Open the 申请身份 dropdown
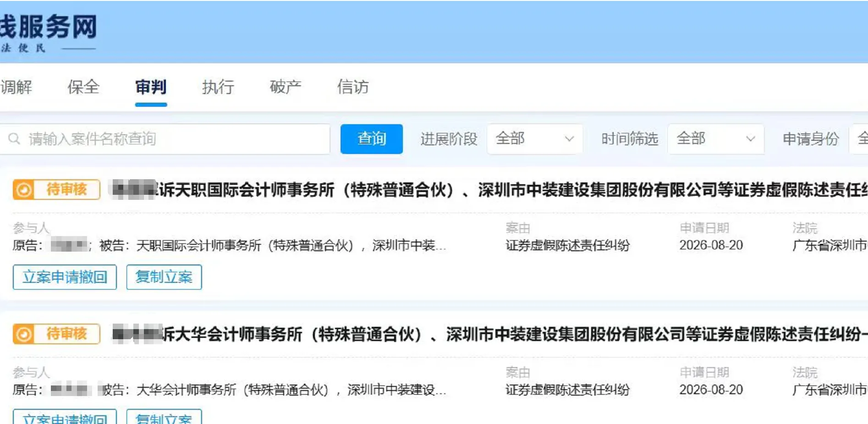 coord(859,138)
